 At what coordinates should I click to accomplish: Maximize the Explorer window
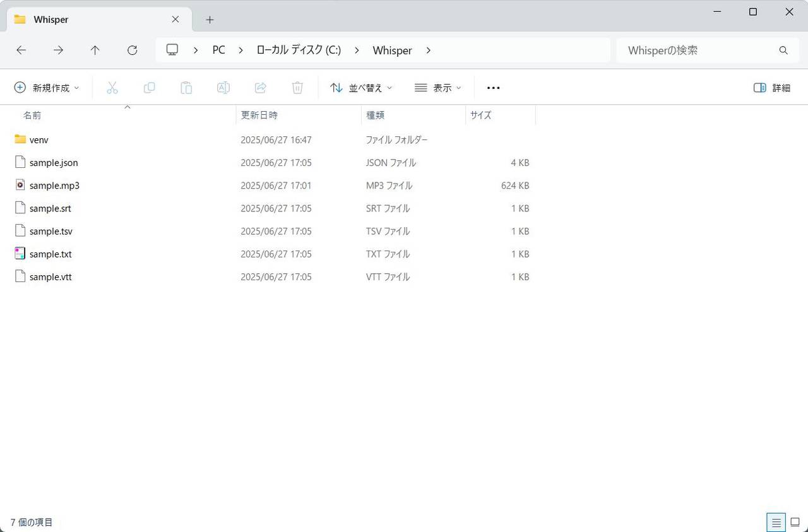click(752, 11)
